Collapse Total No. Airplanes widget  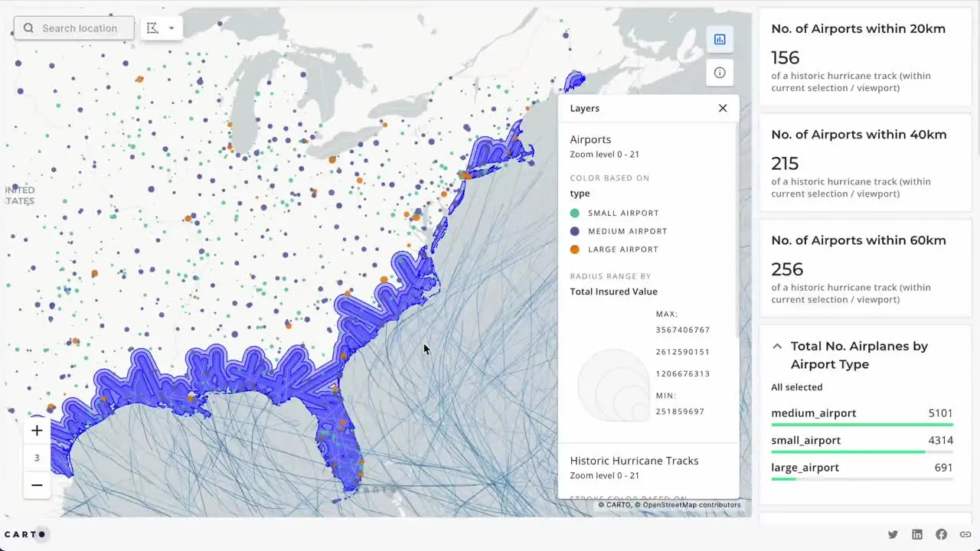pos(777,347)
